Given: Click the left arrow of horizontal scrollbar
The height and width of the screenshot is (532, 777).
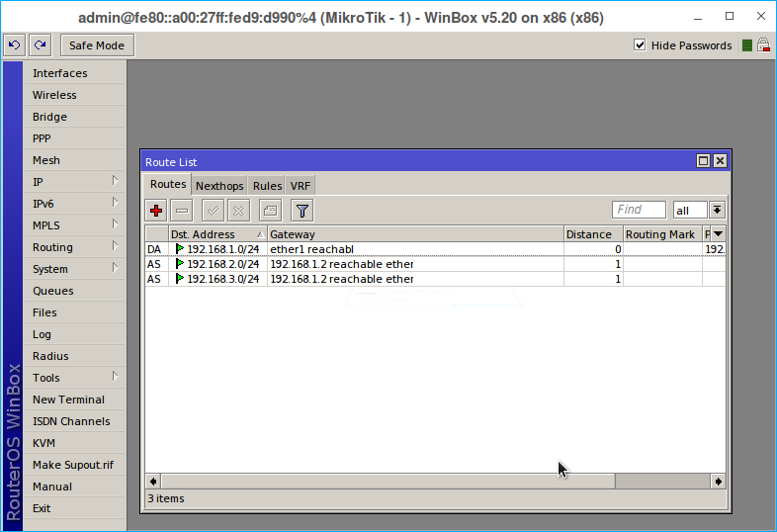Looking at the screenshot, I should tap(153, 482).
